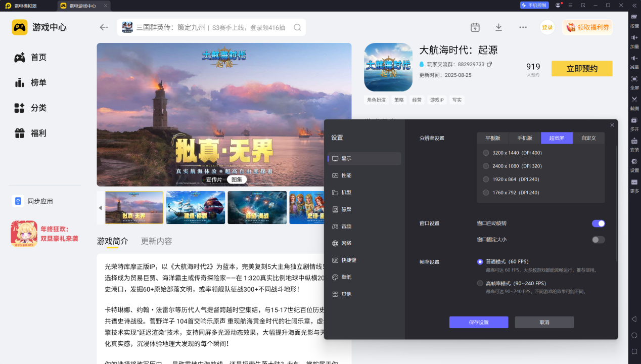The image size is (641, 364).
Task: Open the 性能 settings section
Action: coord(346,175)
